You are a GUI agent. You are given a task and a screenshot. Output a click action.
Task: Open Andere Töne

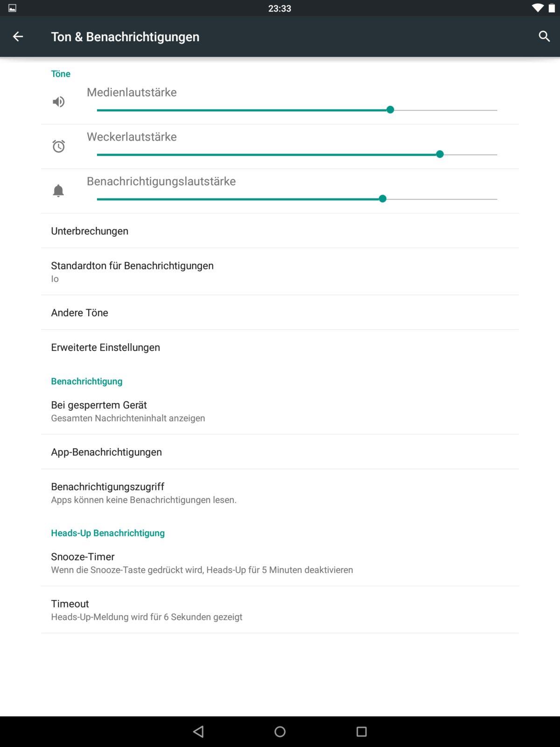click(80, 313)
